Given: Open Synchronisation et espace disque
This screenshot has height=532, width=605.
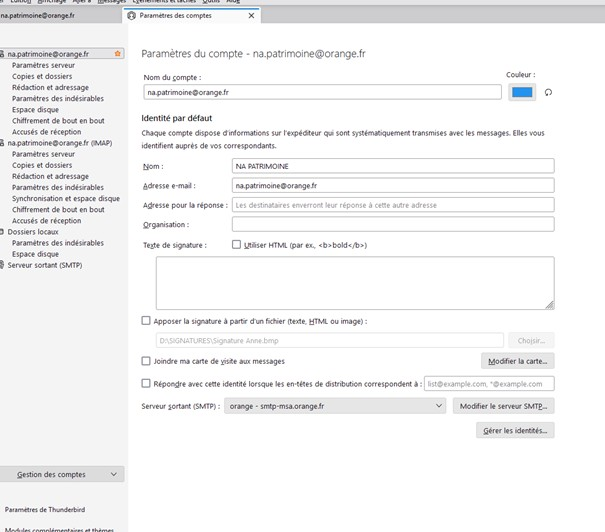Looking at the screenshot, I should click(66, 198).
